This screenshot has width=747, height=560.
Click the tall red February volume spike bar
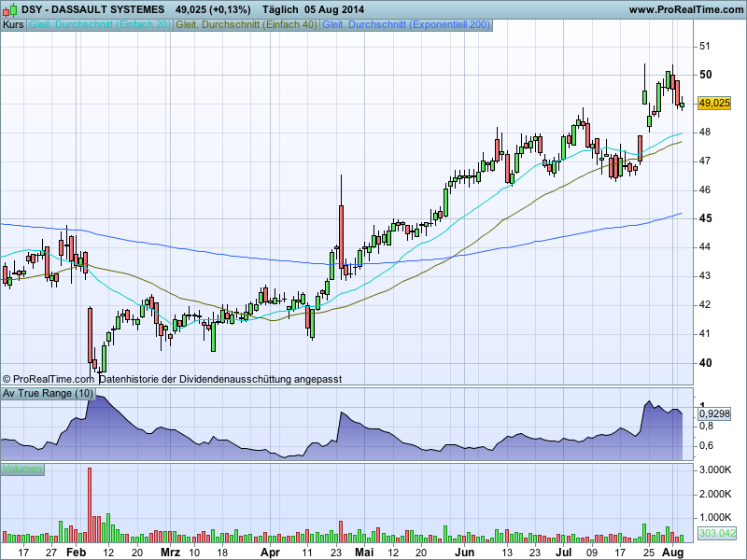90,505
